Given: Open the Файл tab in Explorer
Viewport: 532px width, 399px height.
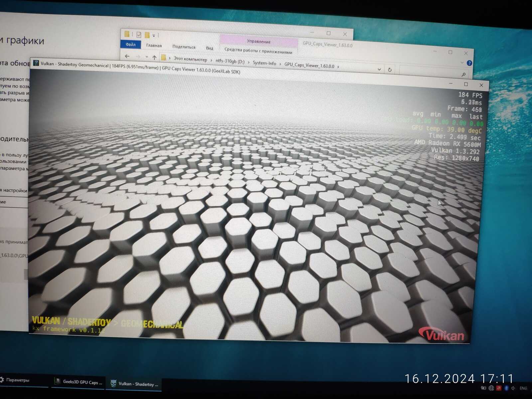Looking at the screenshot, I should coord(131,44).
